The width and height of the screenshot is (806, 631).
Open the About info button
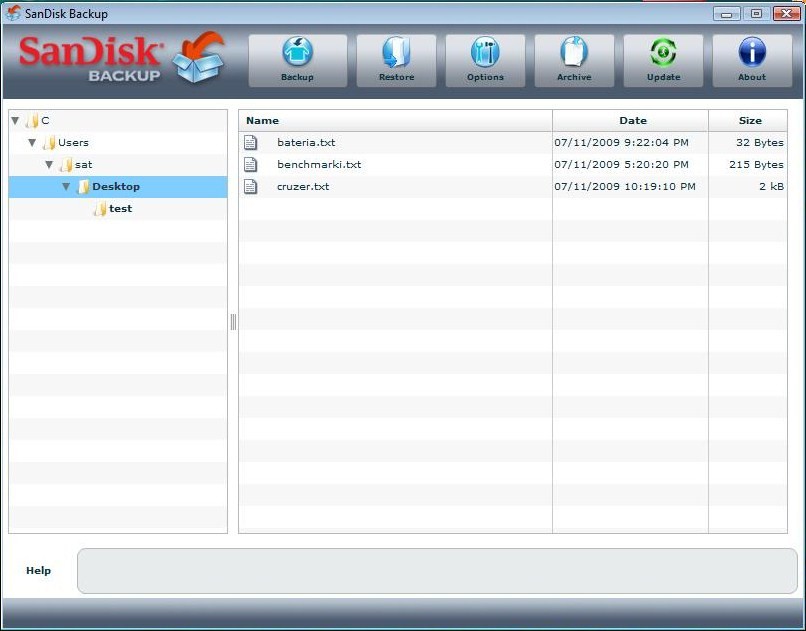752,61
